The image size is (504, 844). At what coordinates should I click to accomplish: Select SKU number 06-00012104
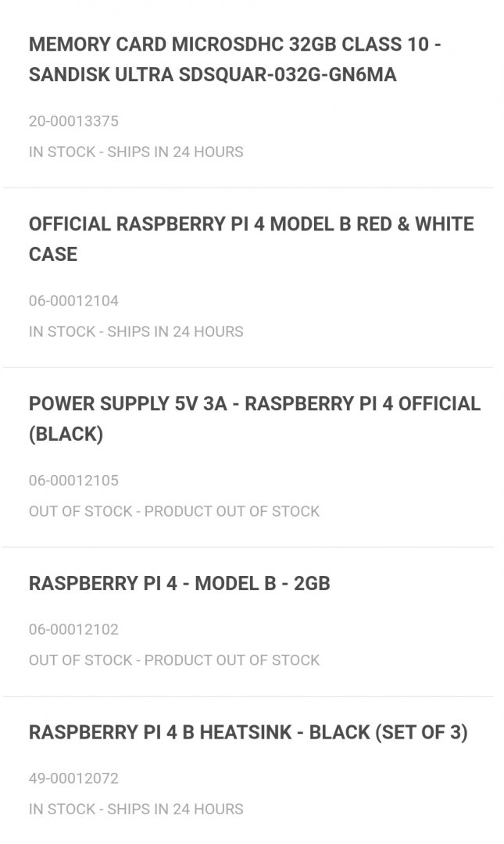point(73,301)
